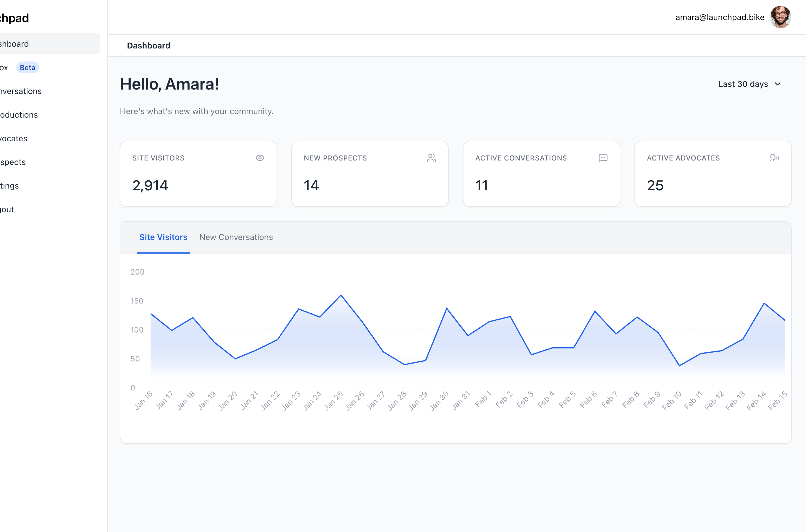The width and height of the screenshot is (806, 532).
Task: Click the people icon on New Prospects card
Action: click(432, 158)
